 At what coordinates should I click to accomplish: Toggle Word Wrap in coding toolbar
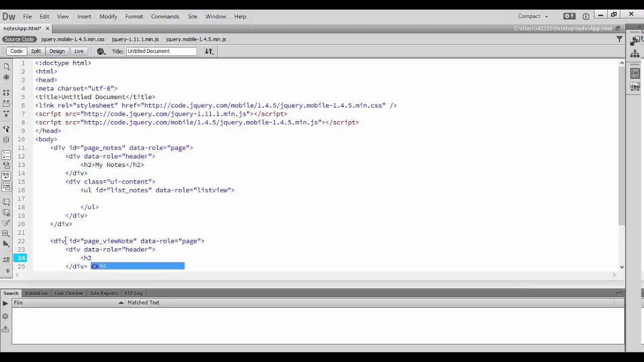point(6,176)
